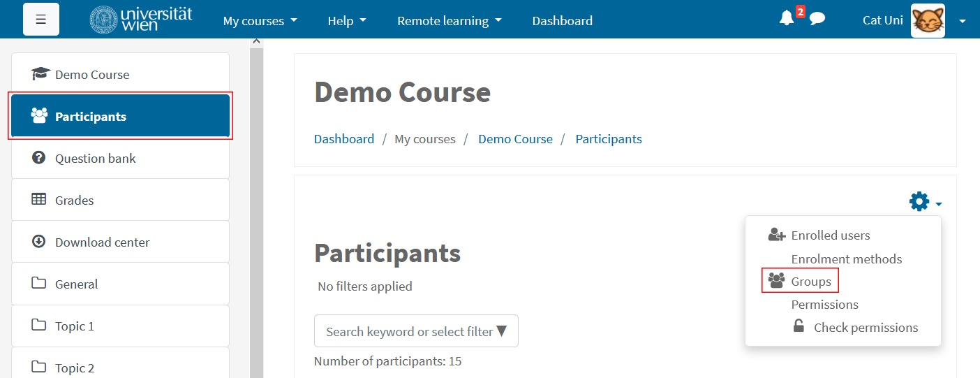The image size is (980, 378).
Task: Choose Enrolment methods in the menu
Action: [846, 259]
